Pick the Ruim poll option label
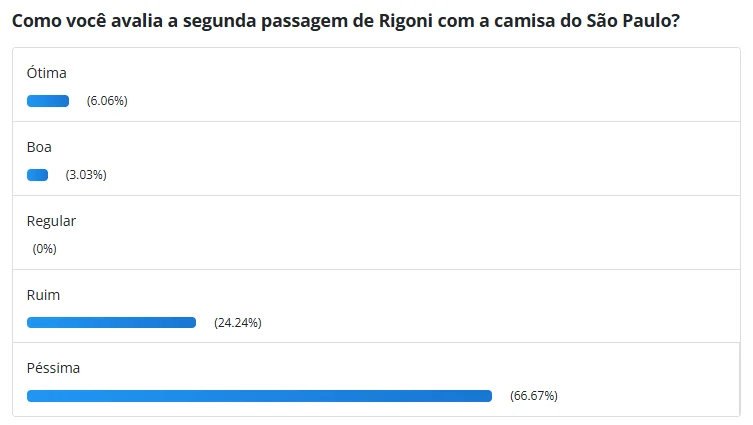Image resolution: width=753 pixels, height=425 pixels. (43, 295)
